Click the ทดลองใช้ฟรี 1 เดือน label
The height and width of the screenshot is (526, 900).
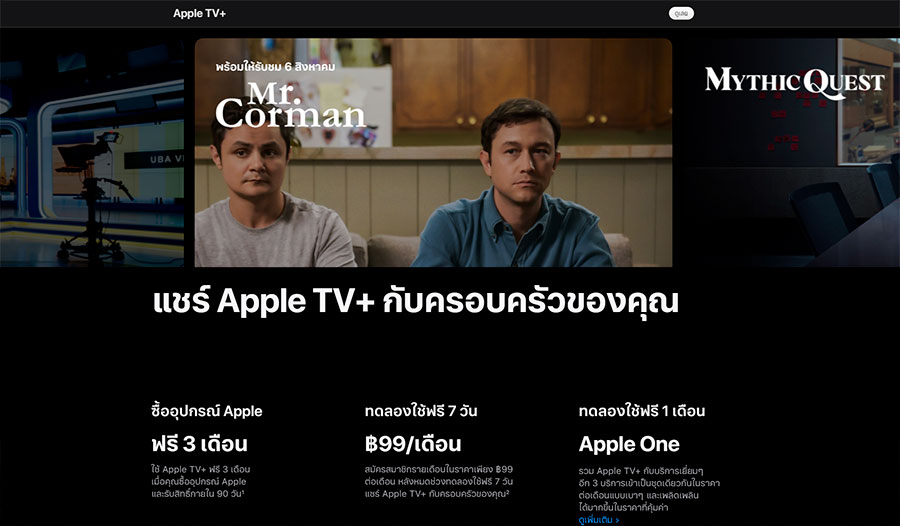642,411
